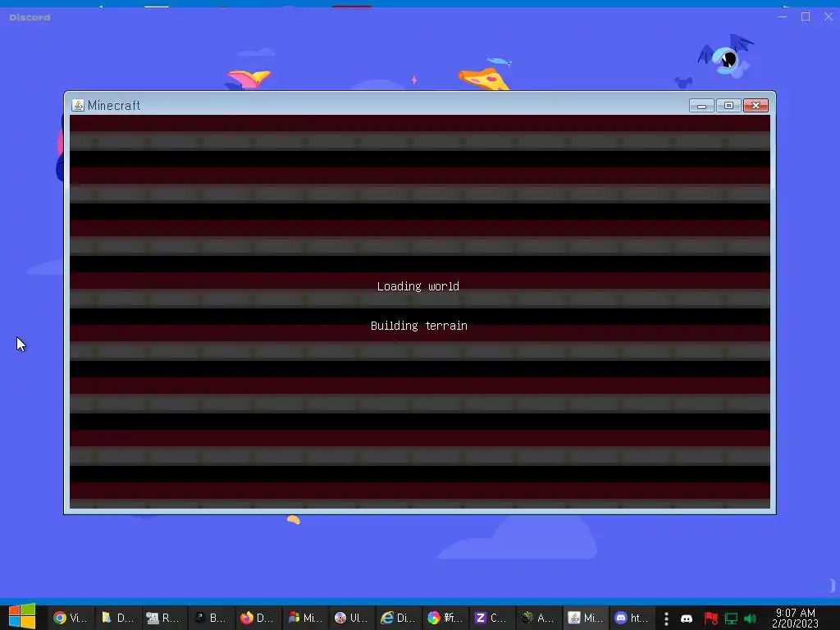Show hidden tray icons via three-dot button
Viewport: 840px width, 630px height.
pos(666,619)
